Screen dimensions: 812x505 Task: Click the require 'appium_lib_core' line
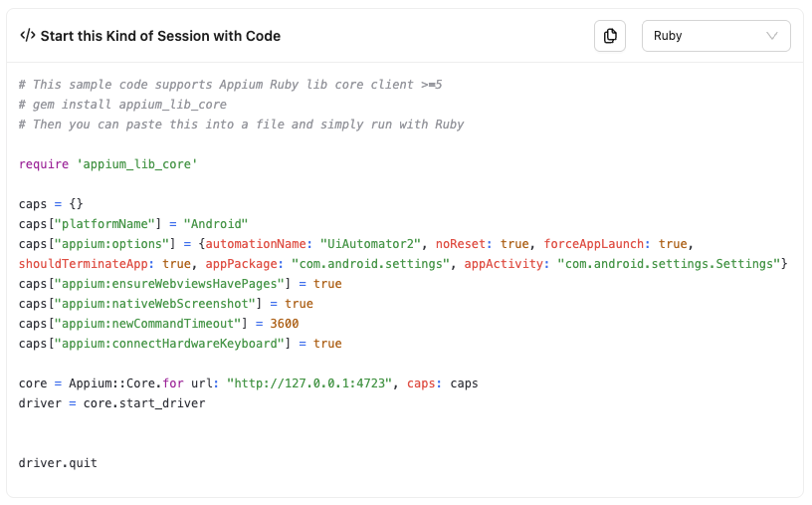108,164
